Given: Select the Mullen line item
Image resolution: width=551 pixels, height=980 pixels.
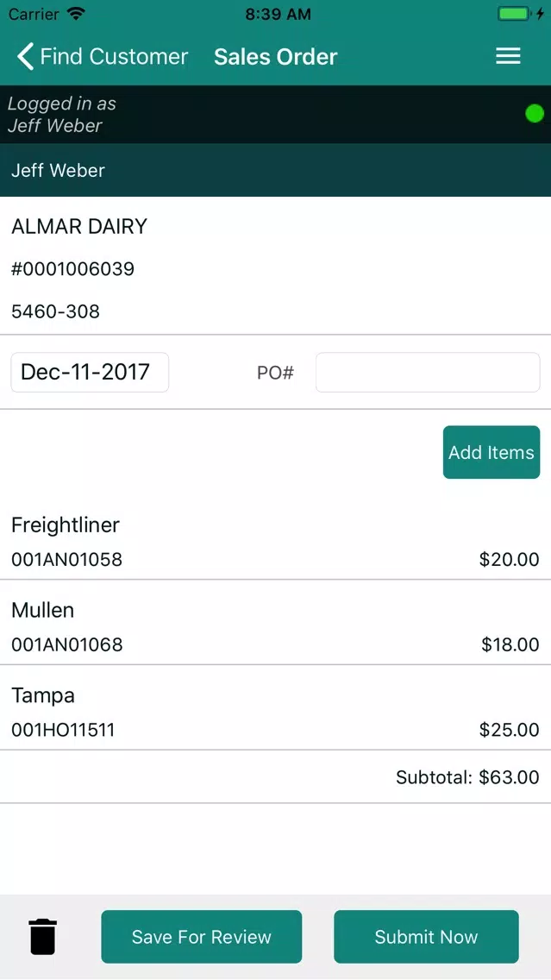Looking at the screenshot, I should (276, 625).
